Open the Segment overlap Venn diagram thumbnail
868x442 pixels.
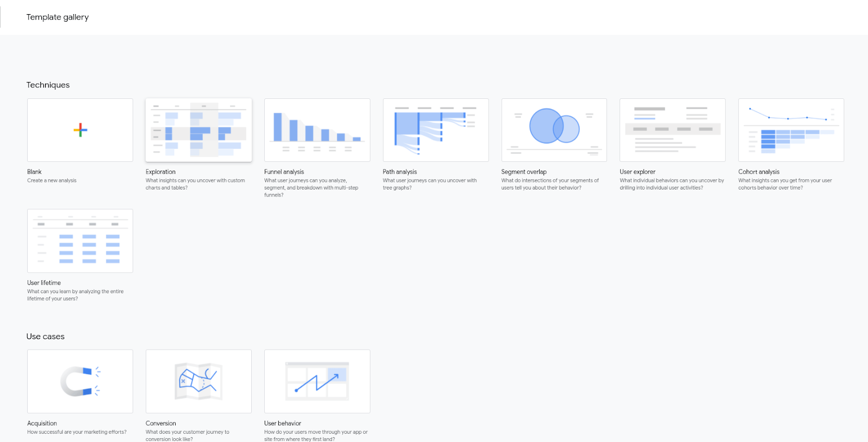tap(554, 130)
